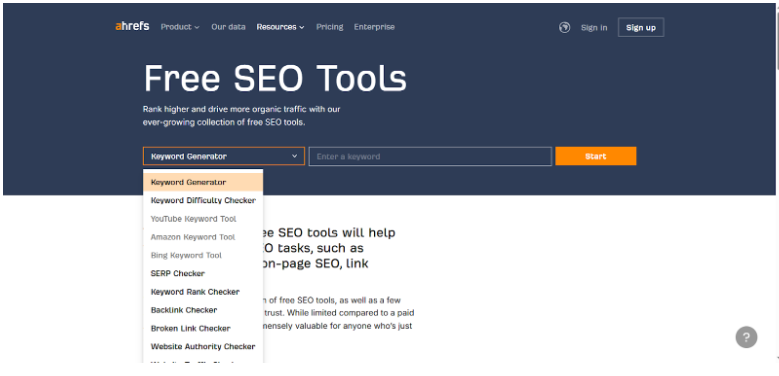Viewport: 779px width, 376px height.
Task: Select Keyword Generator from the list
Action: (203, 182)
